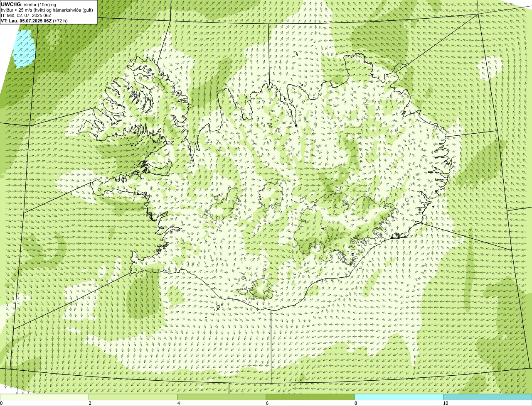Click the line "hviður > 25 m/s (hvítt) og hámarkshviða (gult)"
Screen dimensions: 532x406
[x=47, y=10]
